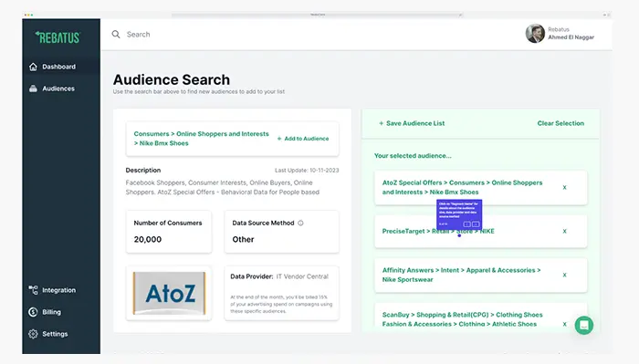The width and height of the screenshot is (639, 364).
Task: Click the Settings gear icon
Action: click(x=33, y=334)
